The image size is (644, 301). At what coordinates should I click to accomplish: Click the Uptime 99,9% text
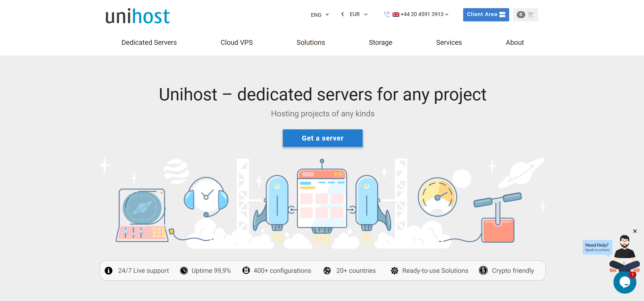(x=211, y=270)
